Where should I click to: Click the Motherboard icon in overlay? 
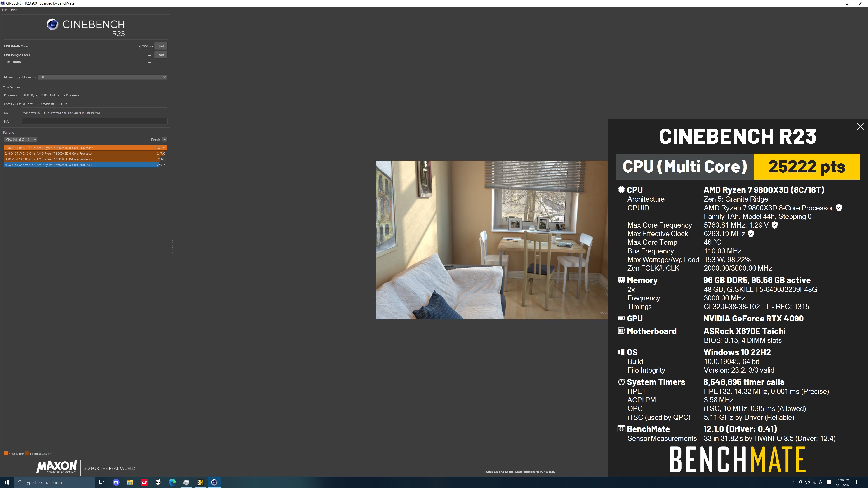pyautogui.click(x=621, y=331)
